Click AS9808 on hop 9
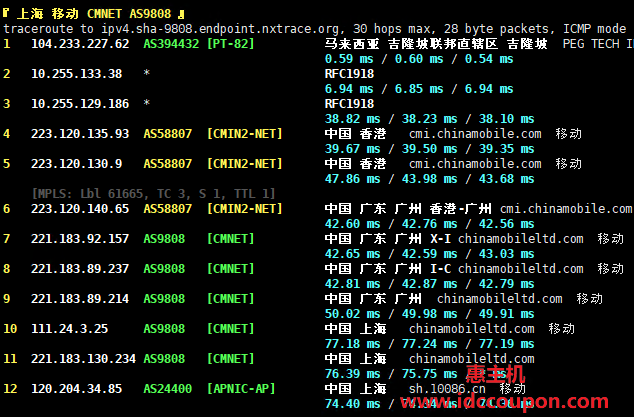This screenshot has width=634, height=417. [x=164, y=298]
